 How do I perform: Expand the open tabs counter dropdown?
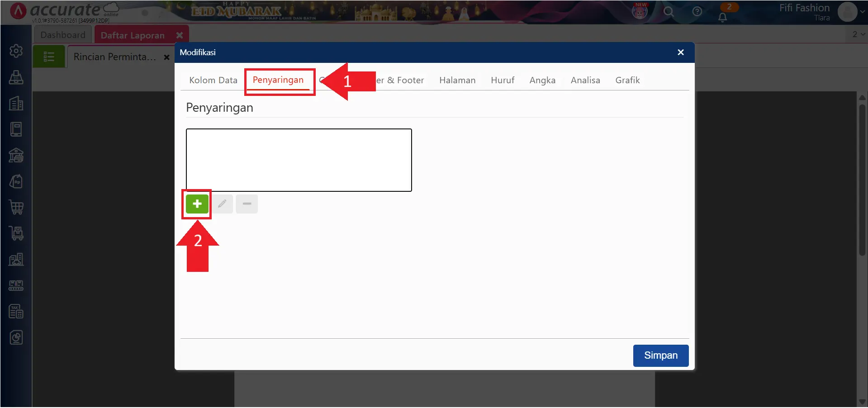click(858, 34)
